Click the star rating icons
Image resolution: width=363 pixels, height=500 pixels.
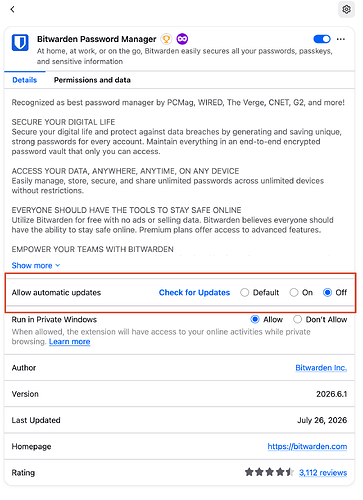(x=269, y=472)
